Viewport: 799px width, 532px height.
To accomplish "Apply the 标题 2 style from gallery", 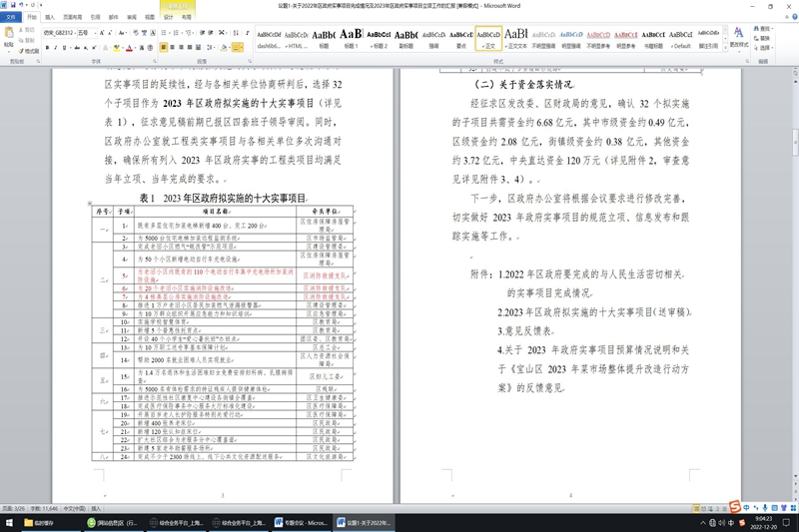I will 379,38.
